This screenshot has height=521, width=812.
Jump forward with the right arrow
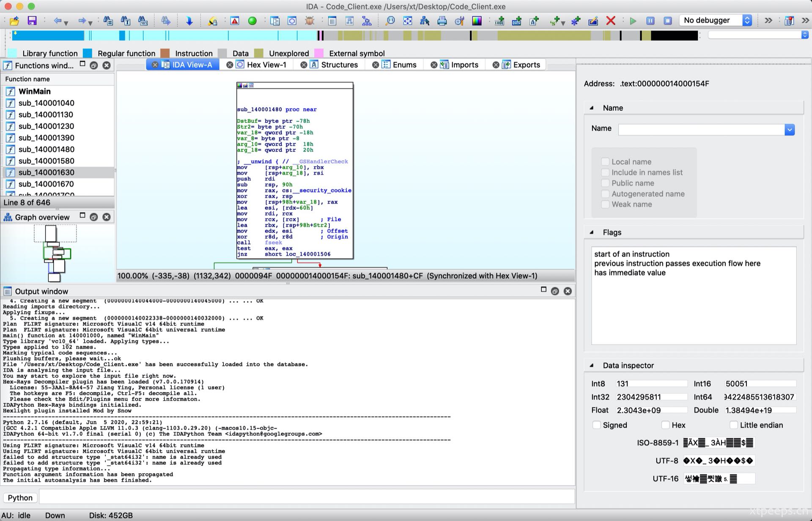pos(82,21)
